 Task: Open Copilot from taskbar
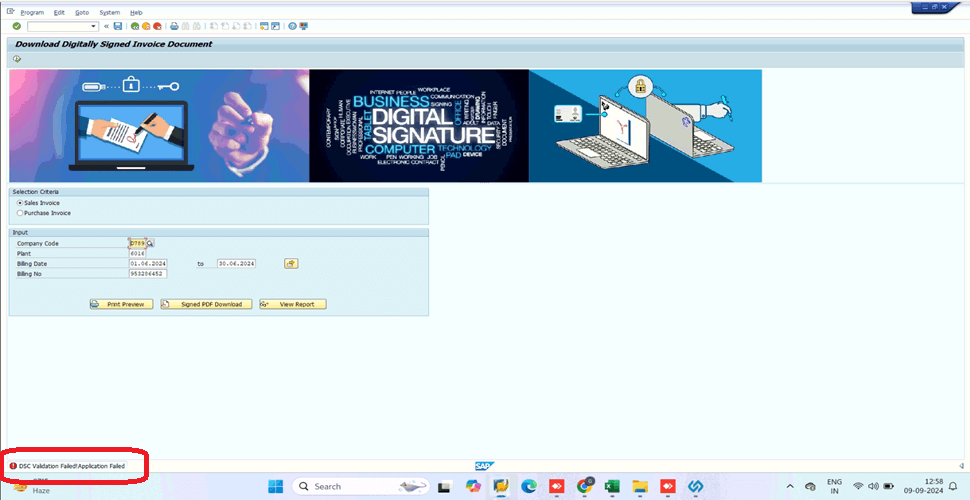pos(474,486)
